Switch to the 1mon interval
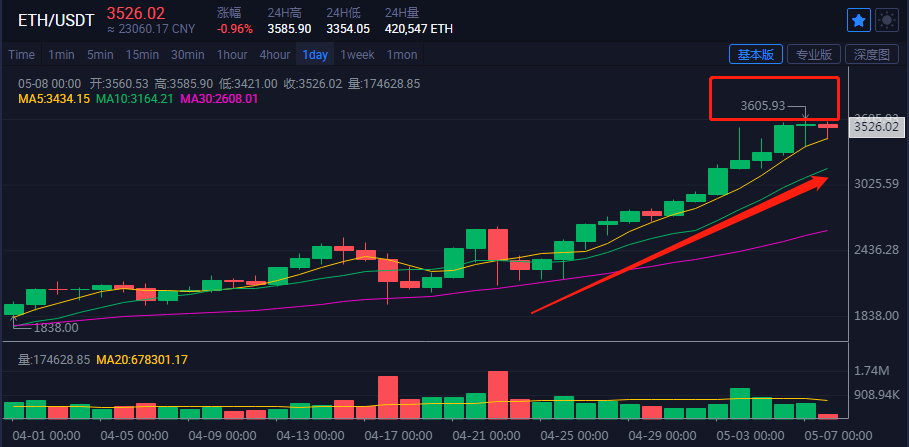Screen dimensions: 909x447 pyautogui.click(x=402, y=55)
